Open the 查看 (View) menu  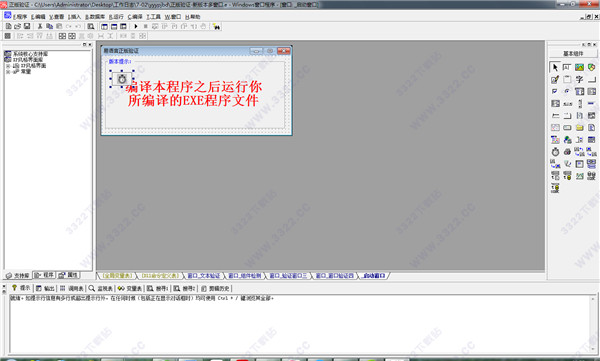point(57,17)
